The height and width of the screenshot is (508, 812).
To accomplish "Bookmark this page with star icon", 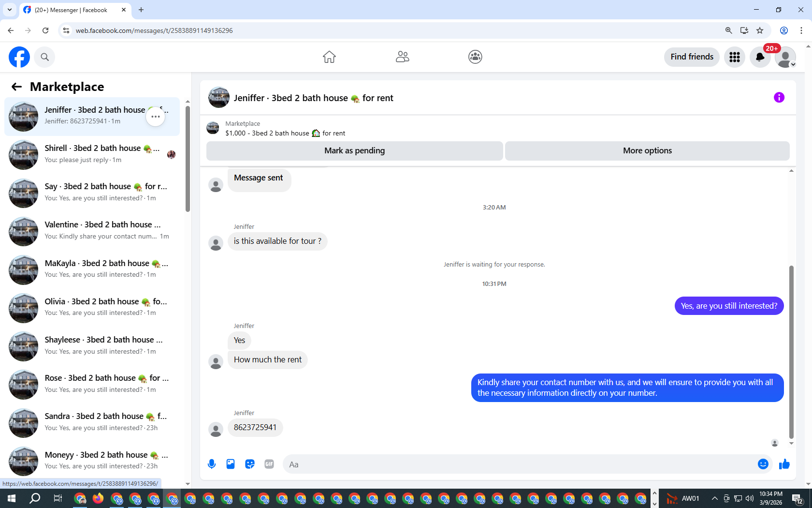I will 760,30.
